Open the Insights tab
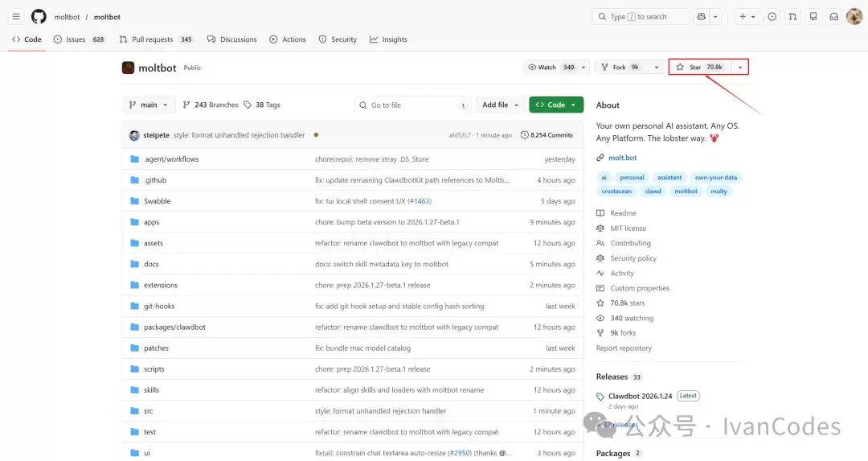This screenshot has height=461, width=868. coord(388,39)
